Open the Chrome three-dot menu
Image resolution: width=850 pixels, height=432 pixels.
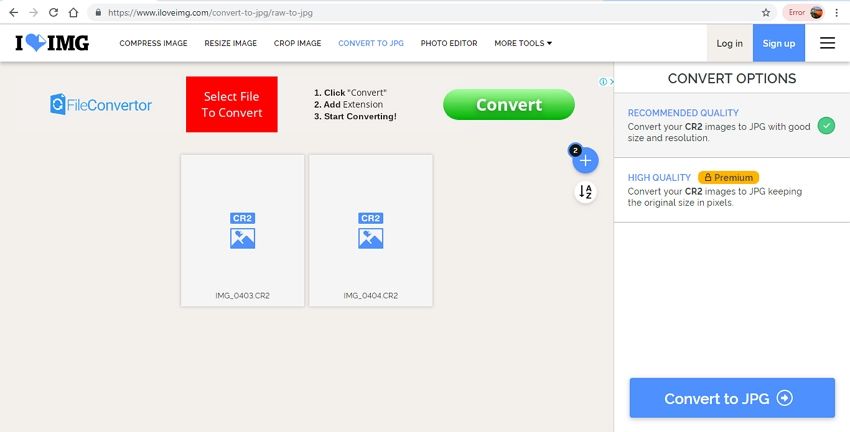pyautogui.click(x=836, y=13)
